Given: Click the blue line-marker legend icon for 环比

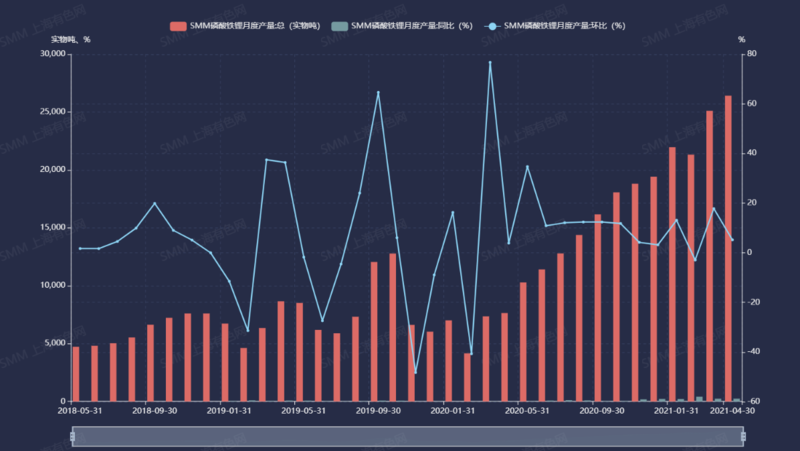Looking at the screenshot, I should [x=491, y=25].
